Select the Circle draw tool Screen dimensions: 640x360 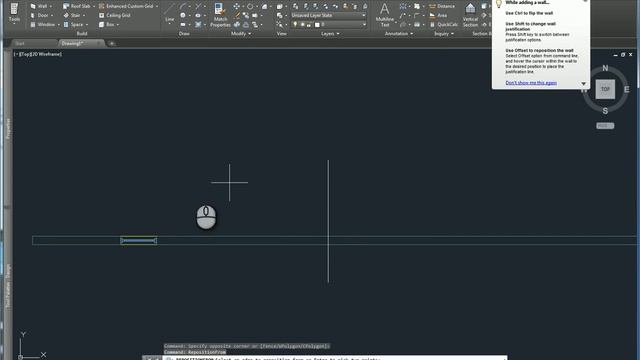[183, 15]
